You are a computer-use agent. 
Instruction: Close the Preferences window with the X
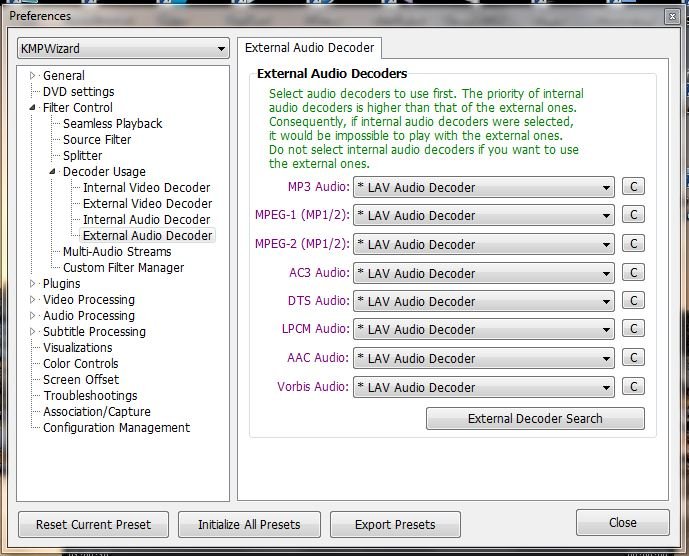pyautogui.click(x=671, y=15)
